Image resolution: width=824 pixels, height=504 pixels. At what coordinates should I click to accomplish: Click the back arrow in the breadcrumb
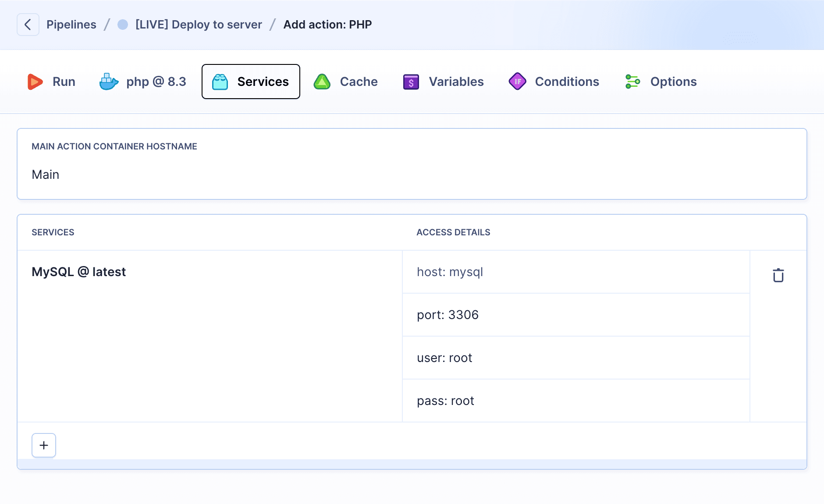point(28,25)
